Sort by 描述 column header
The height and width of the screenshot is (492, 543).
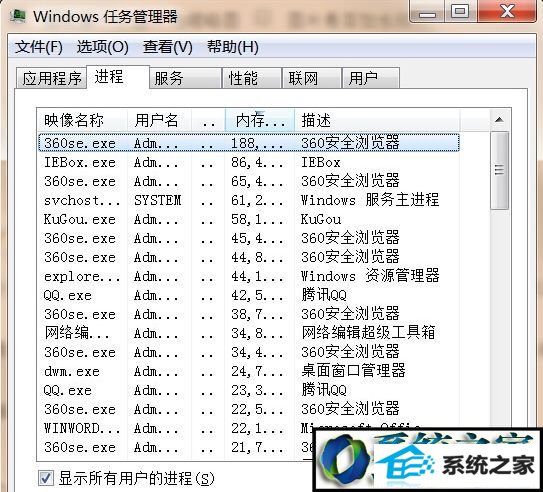(x=377, y=120)
